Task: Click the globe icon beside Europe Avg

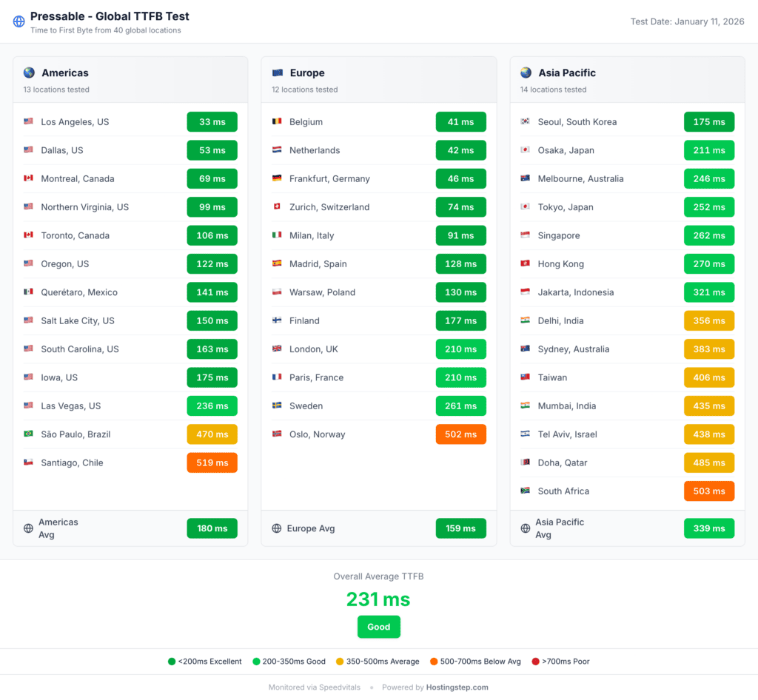Action: (277, 528)
